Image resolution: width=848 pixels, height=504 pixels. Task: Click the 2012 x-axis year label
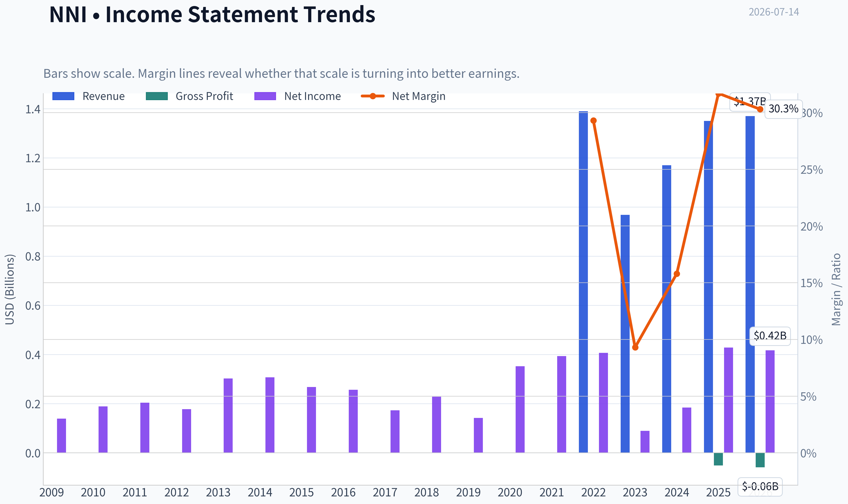(176, 492)
